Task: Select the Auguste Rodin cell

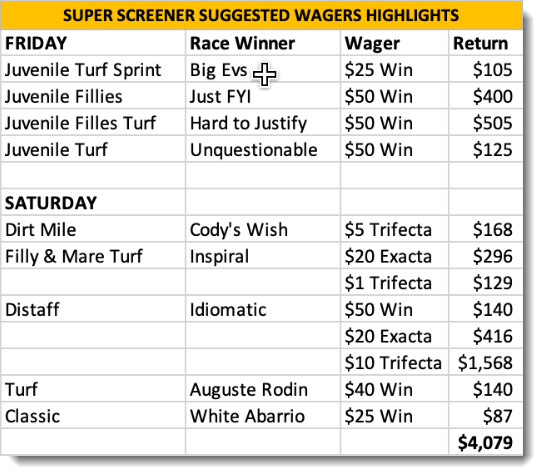Action: pyautogui.click(x=263, y=389)
